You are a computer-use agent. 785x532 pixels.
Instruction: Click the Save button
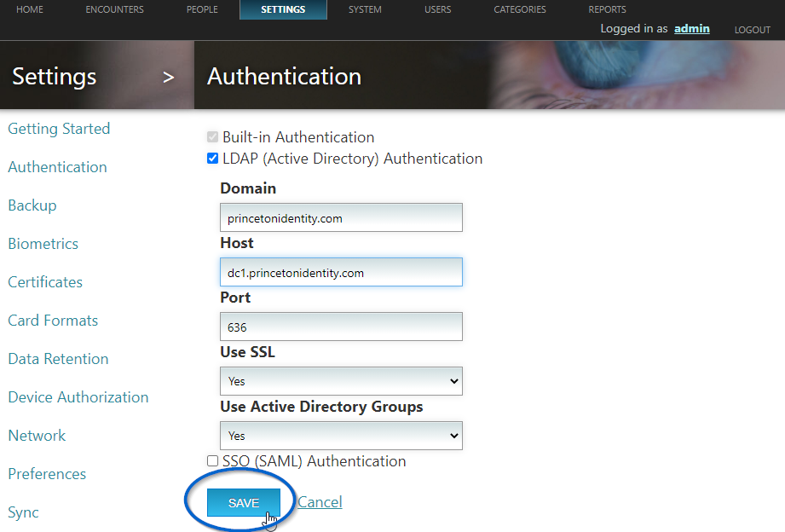click(243, 502)
